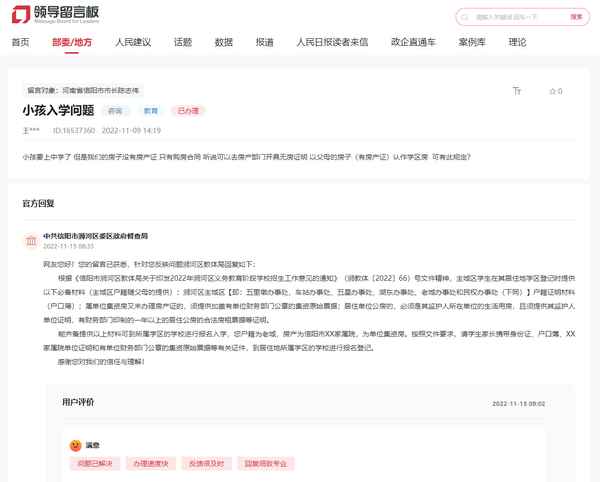Viewport: 600px width, 482px height.
Task: Click the 留言对象 recipient label
Action: click(x=83, y=91)
